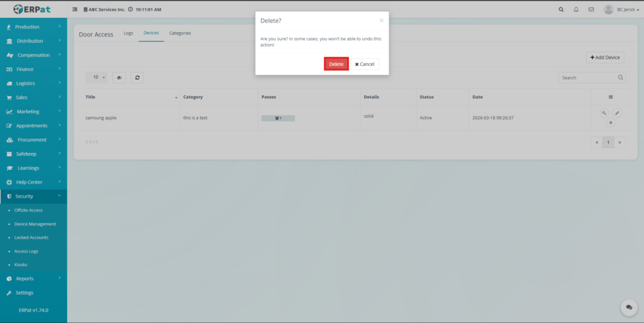The height and width of the screenshot is (323, 644).
Task: Expand the Help Center sidebar menu
Action: (34, 182)
